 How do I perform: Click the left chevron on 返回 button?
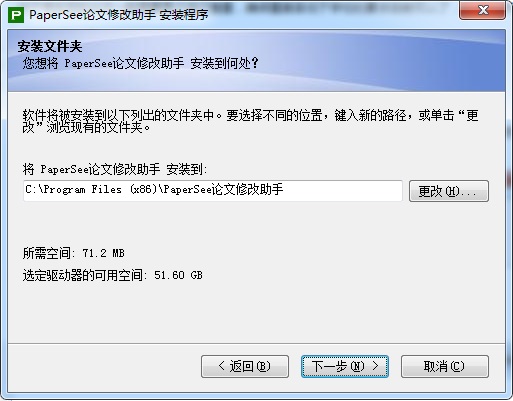pyautogui.click(x=222, y=366)
